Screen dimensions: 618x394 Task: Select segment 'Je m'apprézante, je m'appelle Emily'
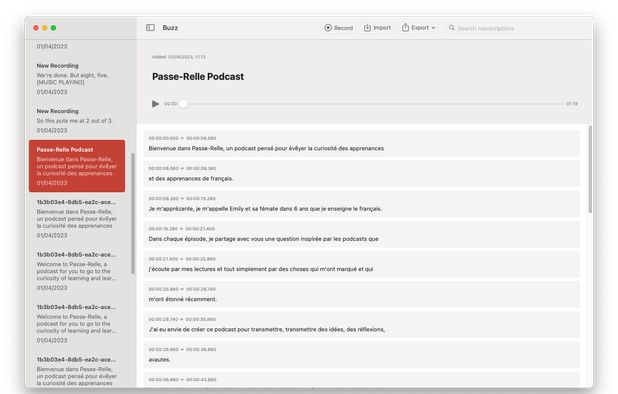[x=361, y=204]
